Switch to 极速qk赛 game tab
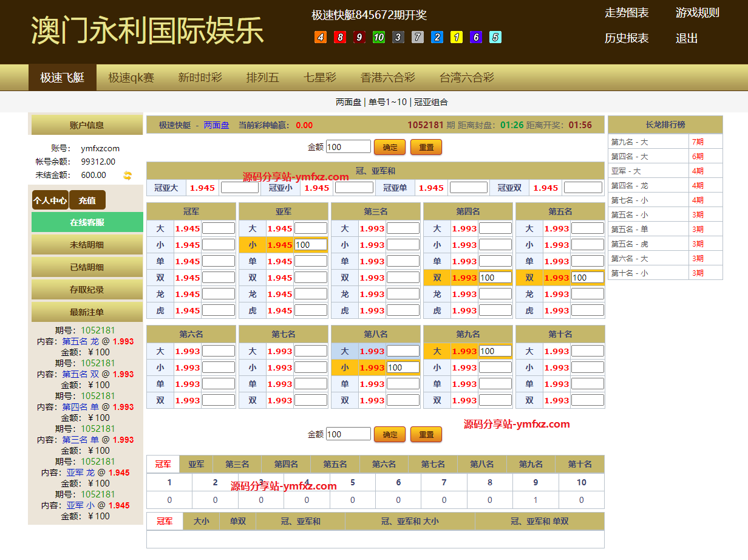Viewport: 748px width, 560px height. 131,78
